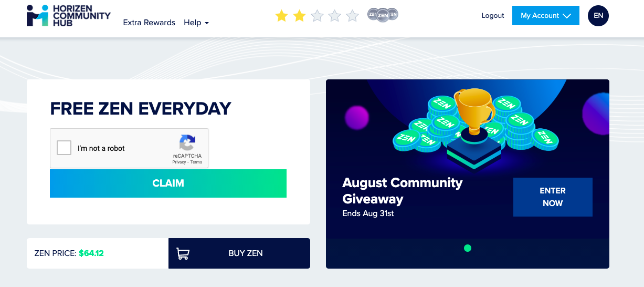The height and width of the screenshot is (287, 644).
Task: Open the My Account dropdown
Action: 546,16
